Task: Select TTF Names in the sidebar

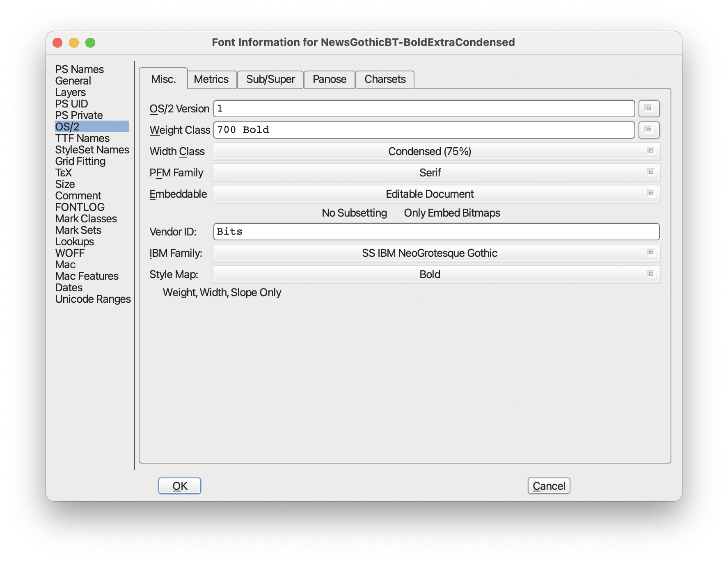Action: (x=82, y=138)
